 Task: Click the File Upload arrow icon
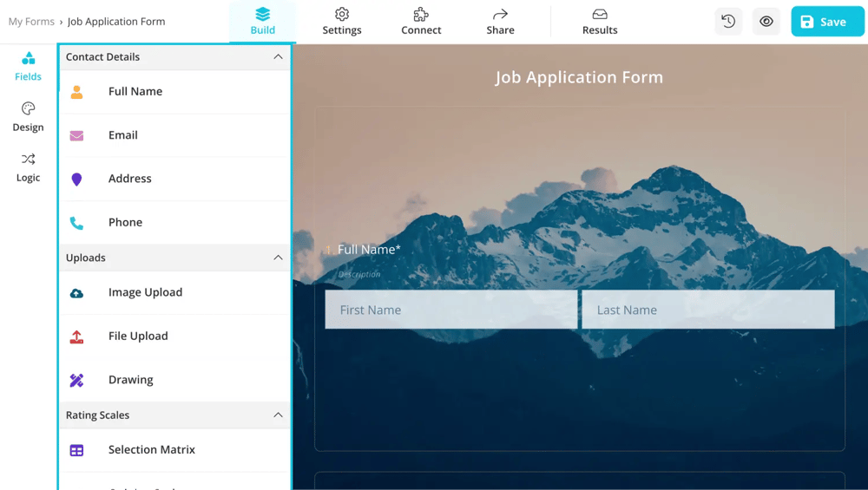(x=77, y=336)
